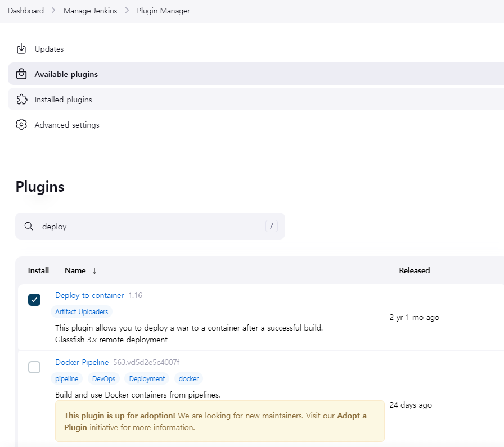Click the Updates download icon
Screen dimensions: 504x447
pyautogui.click(x=21, y=49)
